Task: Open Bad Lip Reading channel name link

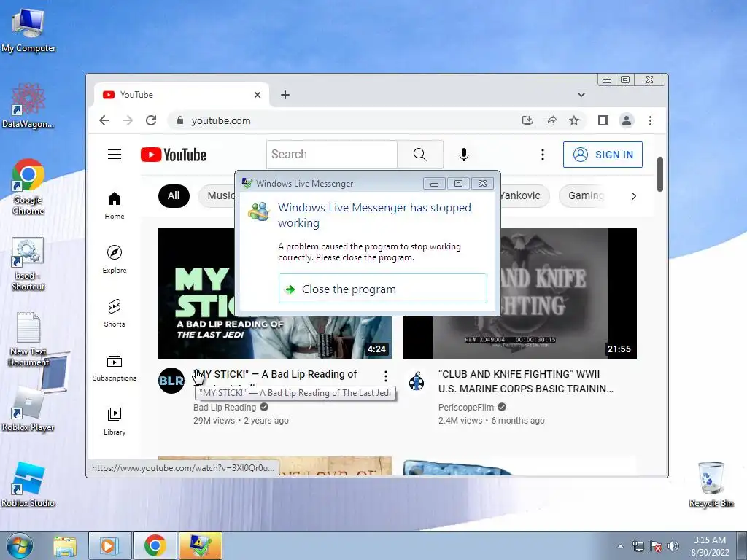Action: 225,408
